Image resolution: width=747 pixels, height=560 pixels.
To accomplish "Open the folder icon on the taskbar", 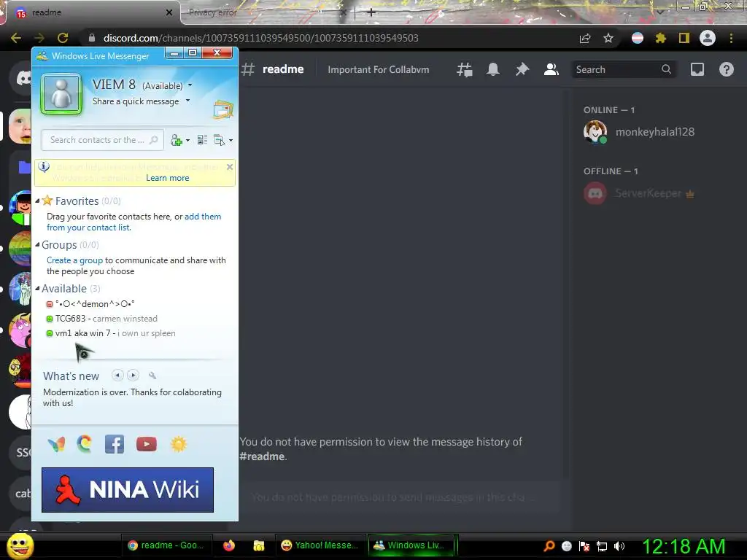I will click(x=259, y=545).
